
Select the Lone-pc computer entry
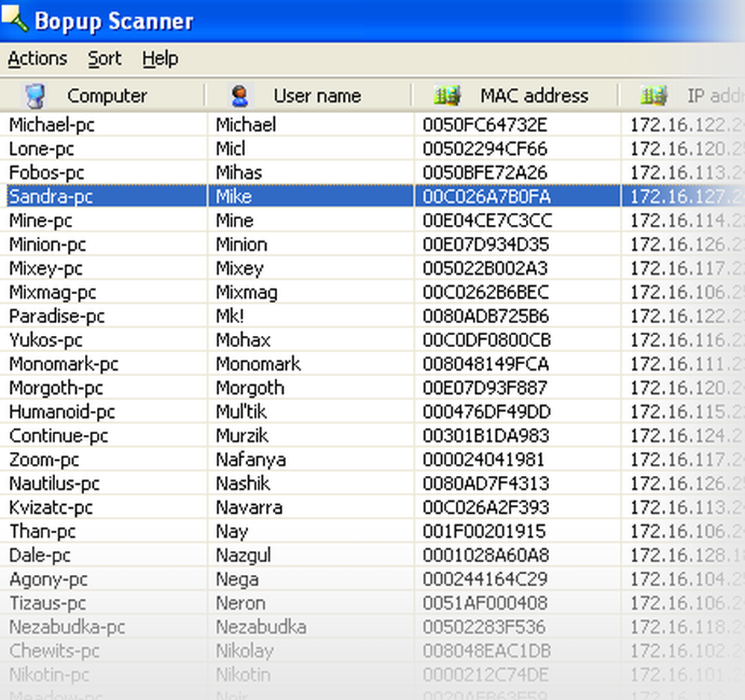coord(41,149)
